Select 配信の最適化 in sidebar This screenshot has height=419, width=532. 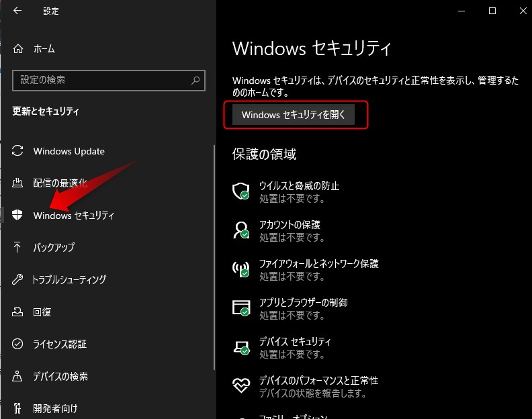click(x=60, y=183)
